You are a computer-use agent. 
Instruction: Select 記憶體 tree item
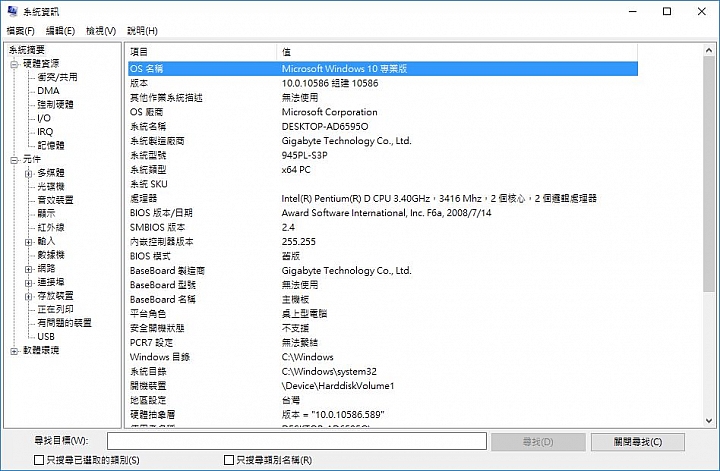(51, 146)
